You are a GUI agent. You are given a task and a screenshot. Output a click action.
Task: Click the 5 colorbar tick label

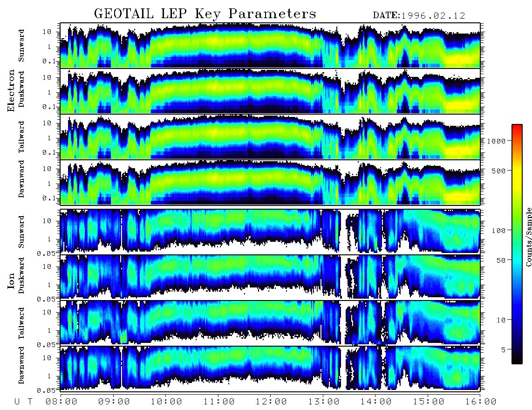pos(503,349)
